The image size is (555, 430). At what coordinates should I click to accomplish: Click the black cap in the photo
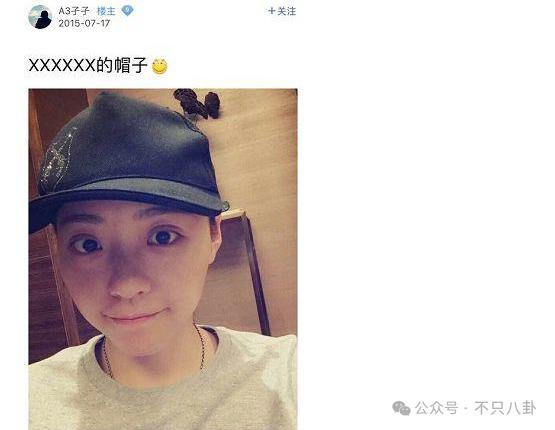(x=127, y=159)
